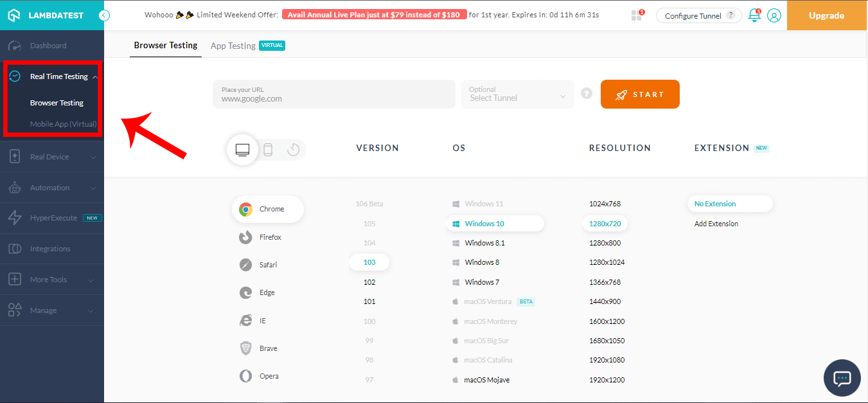This screenshot has width=868, height=403.
Task: Click the URL input field
Action: (x=333, y=94)
